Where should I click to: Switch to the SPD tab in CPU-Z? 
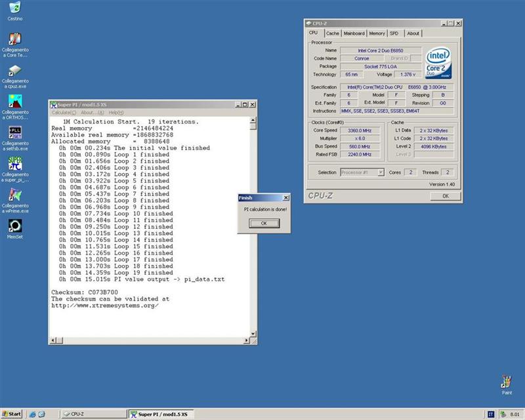(x=394, y=33)
